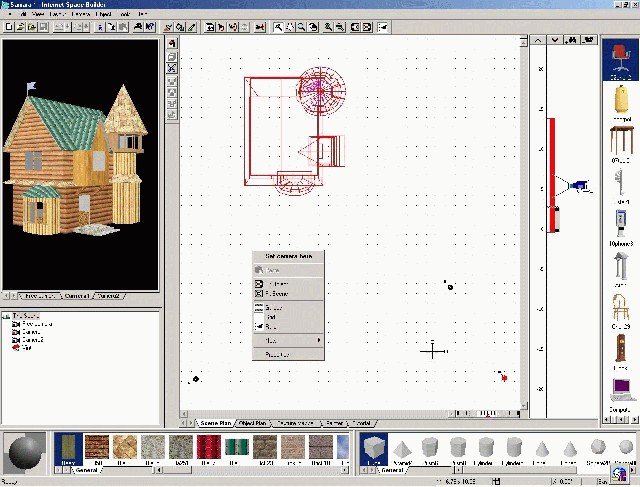640x487 pixels.
Task: Choose Set camera here in context menu
Action: coord(288,256)
